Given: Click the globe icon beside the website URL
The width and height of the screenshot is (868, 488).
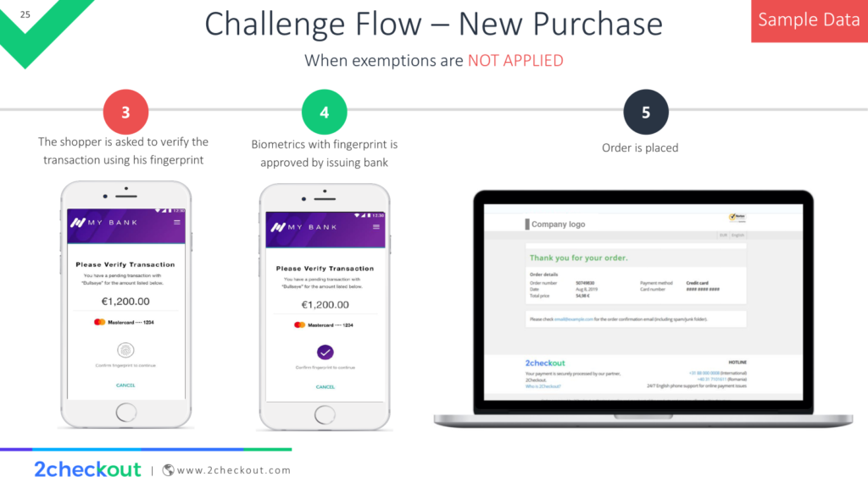Looking at the screenshot, I should click(x=169, y=470).
